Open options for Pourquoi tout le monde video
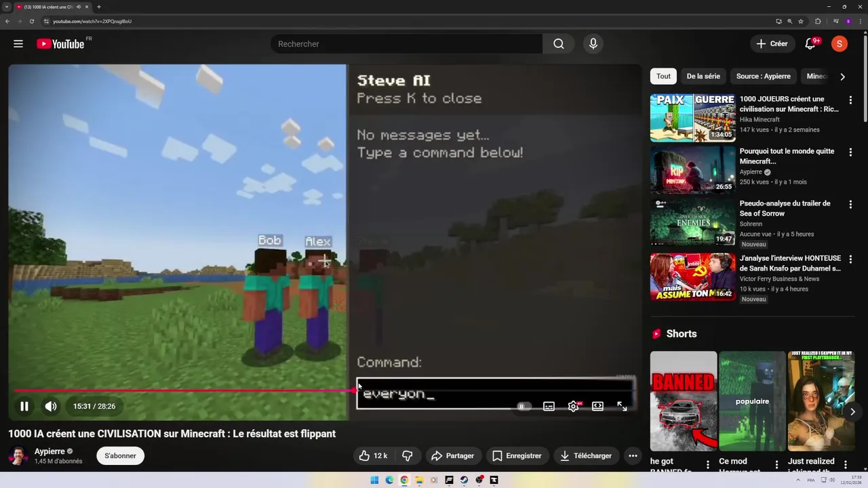 click(850, 152)
